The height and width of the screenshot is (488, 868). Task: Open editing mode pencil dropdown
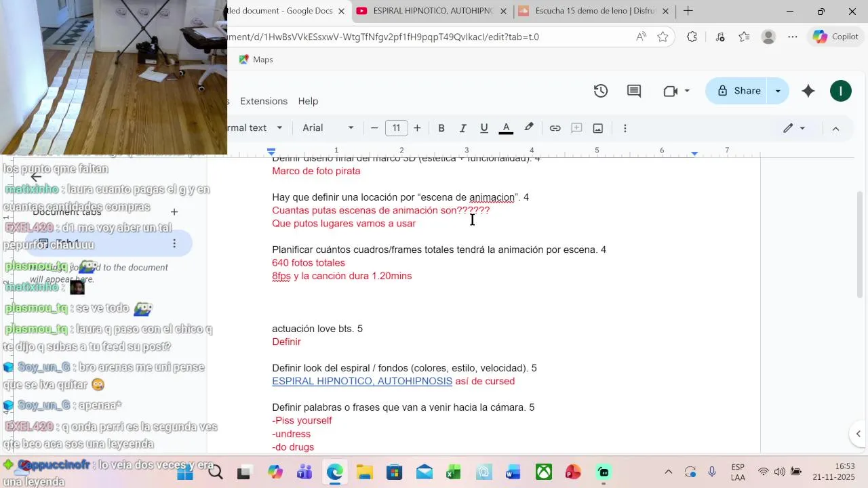794,128
